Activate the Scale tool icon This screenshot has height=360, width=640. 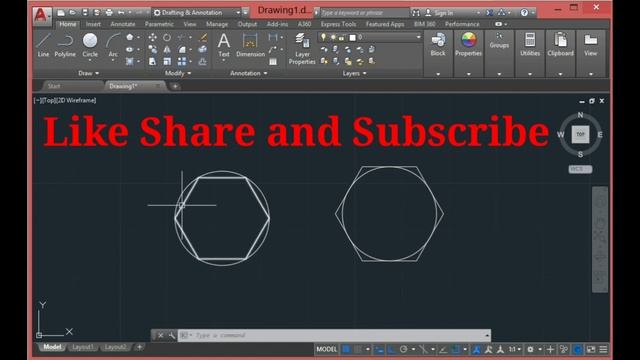point(167,62)
